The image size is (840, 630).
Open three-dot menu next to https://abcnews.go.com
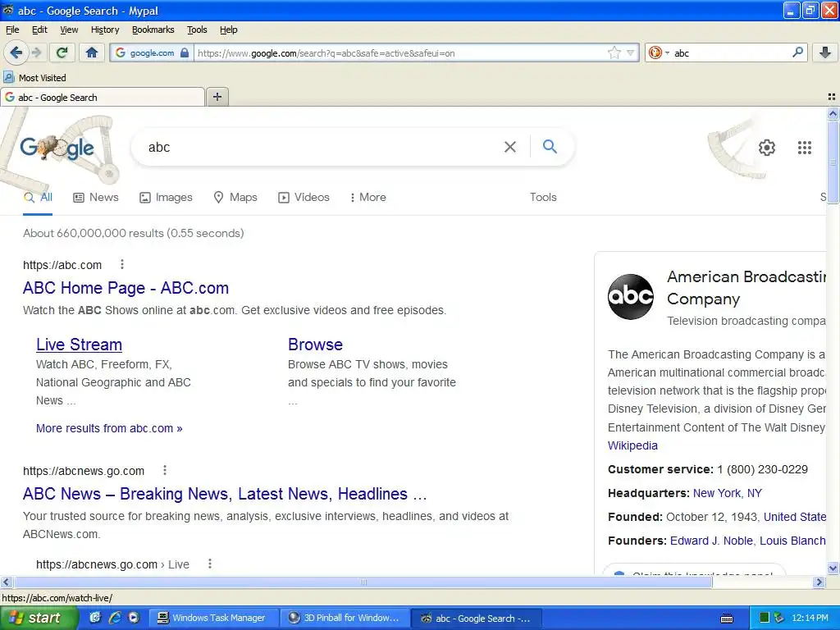coord(165,470)
